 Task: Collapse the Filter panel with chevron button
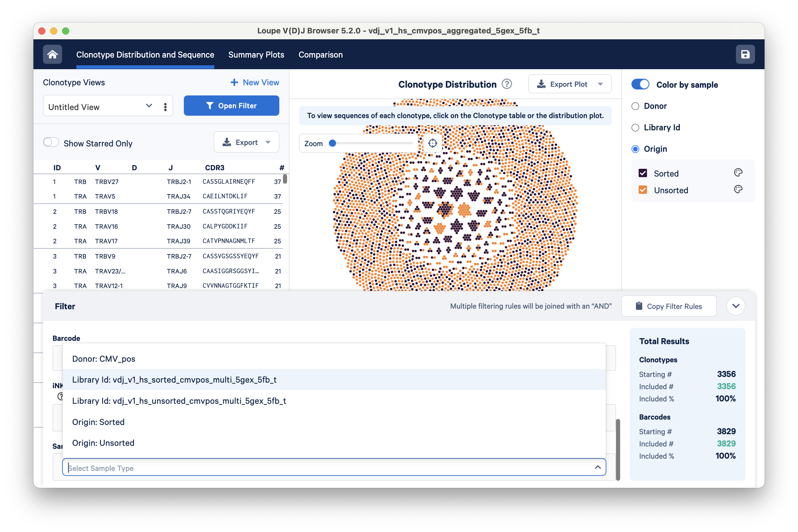[x=736, y=306]
